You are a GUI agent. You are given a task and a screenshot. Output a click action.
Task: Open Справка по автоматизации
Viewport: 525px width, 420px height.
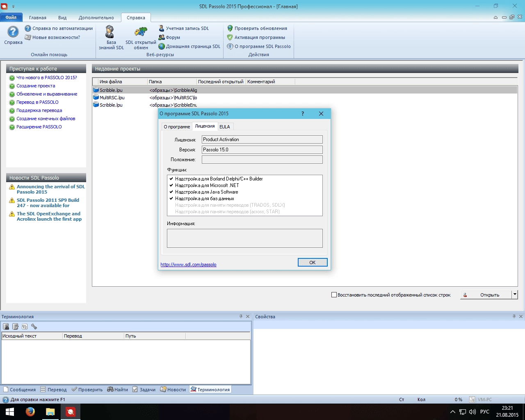click(x=59, y=28)
